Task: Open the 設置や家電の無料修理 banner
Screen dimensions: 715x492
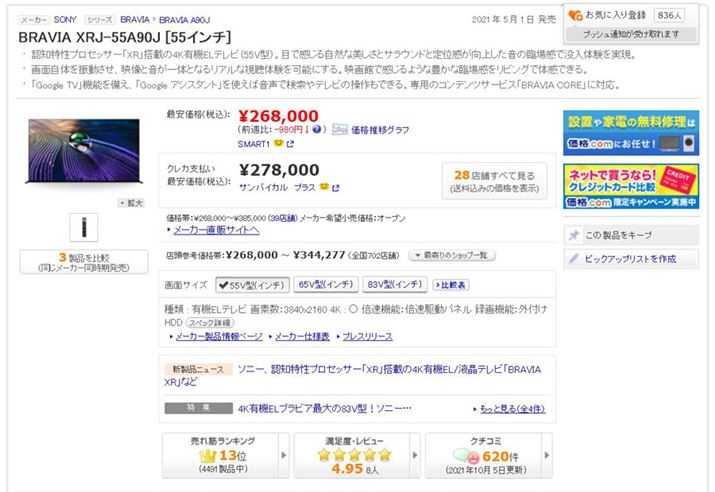Action: point(631,133)
